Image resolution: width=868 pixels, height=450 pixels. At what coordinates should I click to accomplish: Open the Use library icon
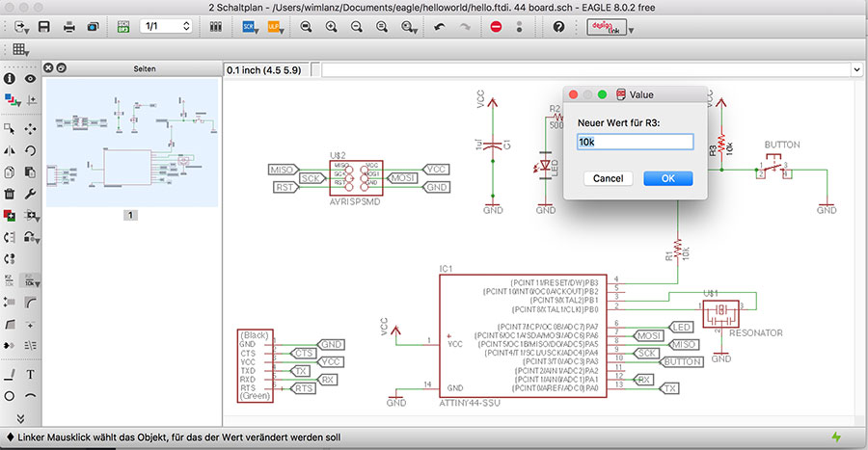(x=216, y=27)
